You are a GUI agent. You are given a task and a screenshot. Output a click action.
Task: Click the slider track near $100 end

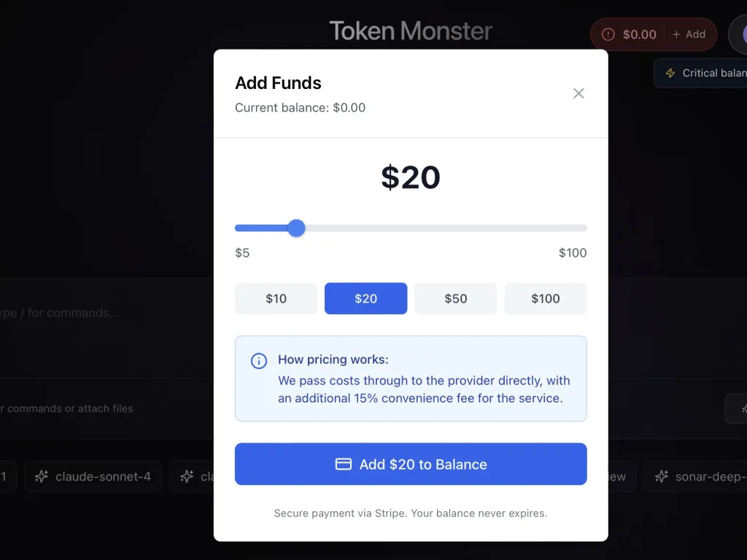(x=578, y=228)
